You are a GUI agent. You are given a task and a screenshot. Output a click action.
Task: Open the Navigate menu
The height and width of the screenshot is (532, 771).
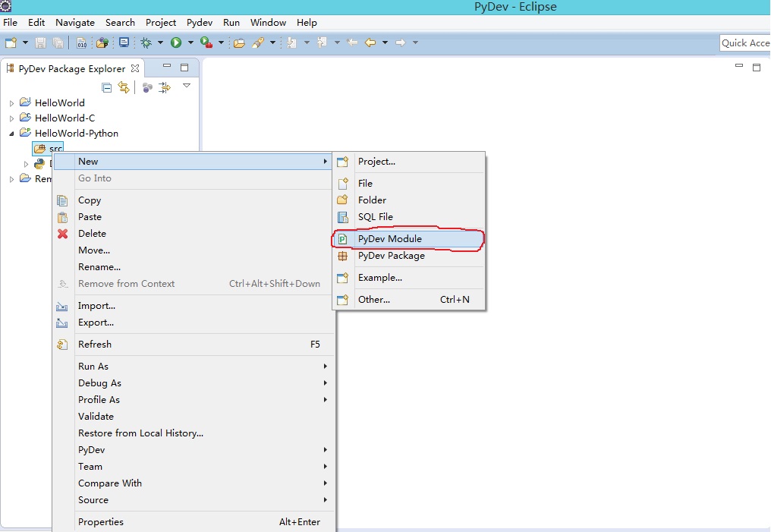click(x=74, y=23)
